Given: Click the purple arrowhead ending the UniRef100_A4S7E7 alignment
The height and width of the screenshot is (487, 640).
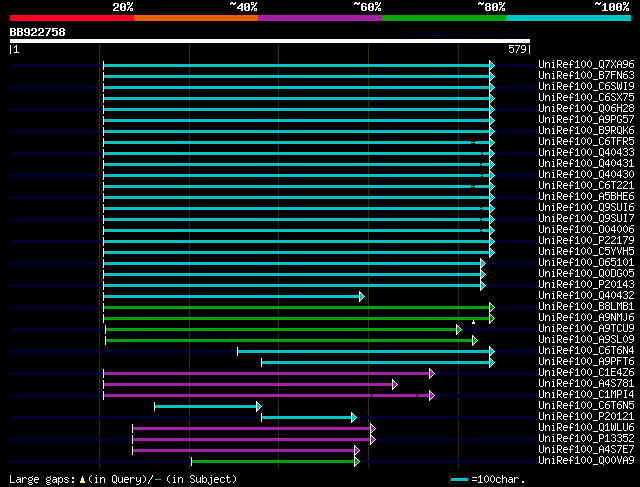Looking at the screenshot, I should tap(357, 451).
